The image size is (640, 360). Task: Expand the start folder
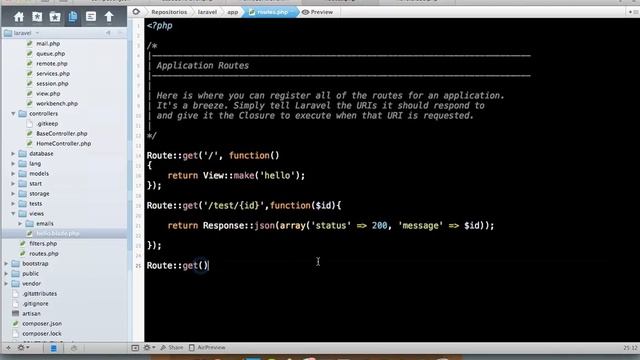pyautogui.click(x=13, y=184)
